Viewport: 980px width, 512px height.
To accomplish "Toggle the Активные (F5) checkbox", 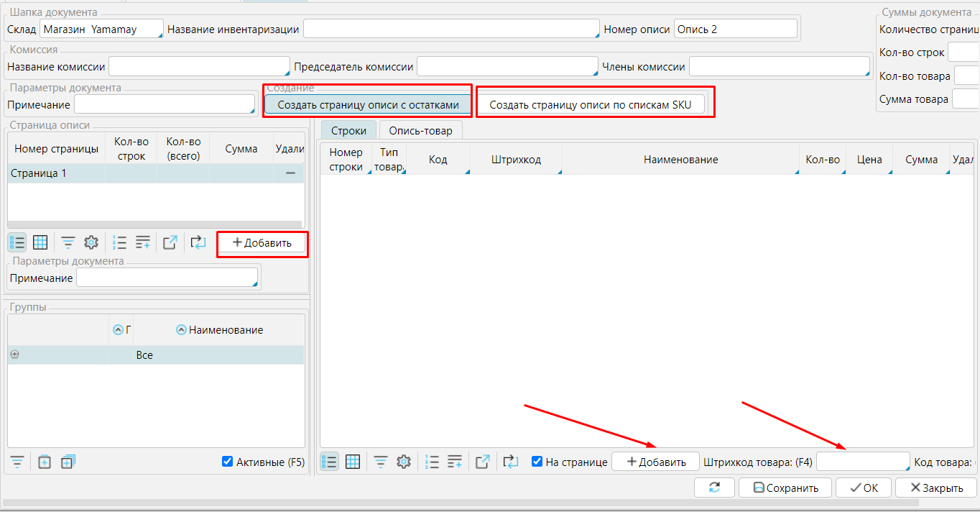I will 228,462.
